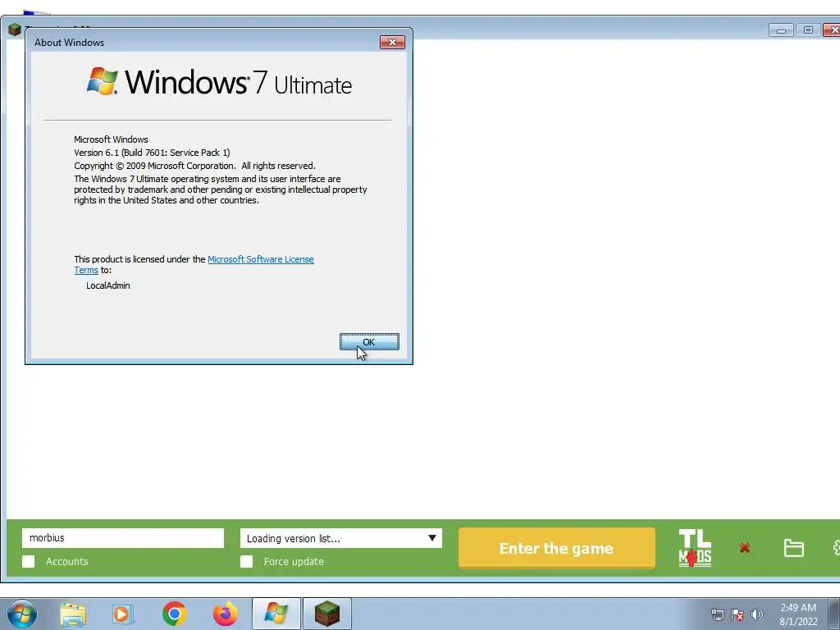The image size is (840, 630).
Task: Click the volume speaker tray icon
Action: click(756, 614)
